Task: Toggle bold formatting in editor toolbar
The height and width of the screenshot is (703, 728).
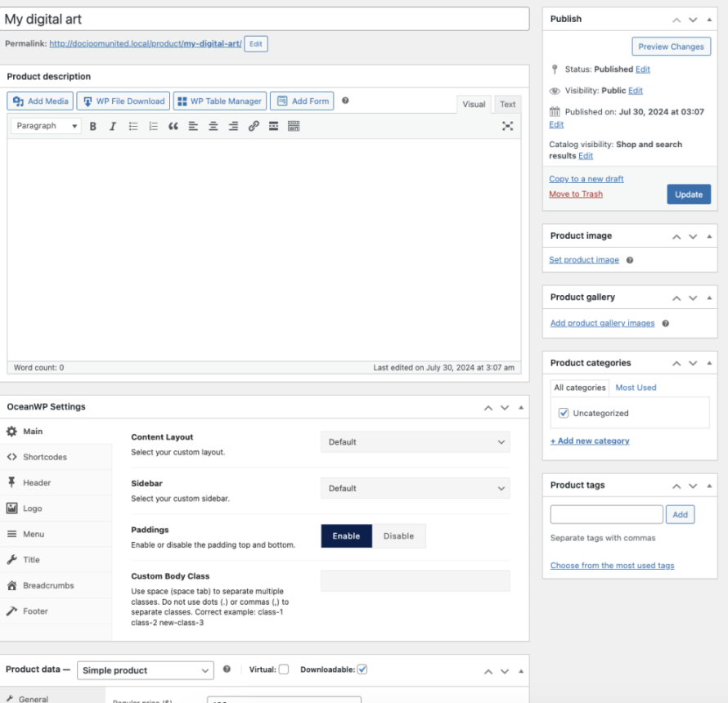Action: (x=93, y=126)
